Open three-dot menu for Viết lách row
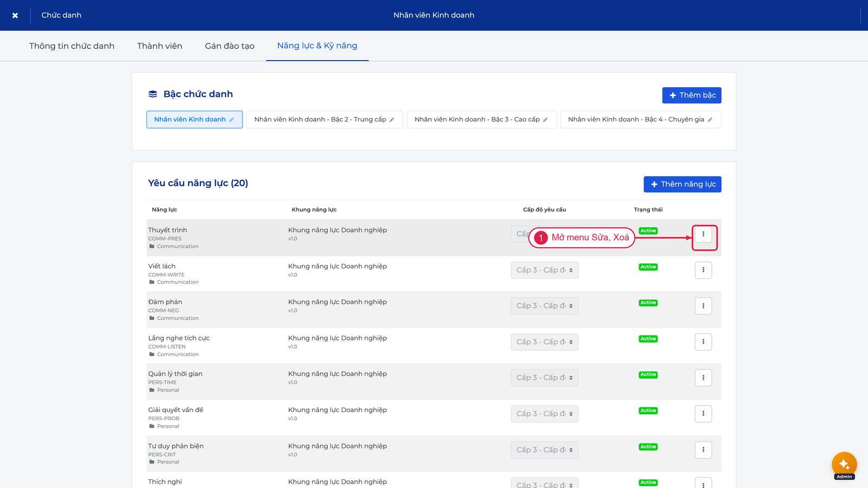868x488 pixels. (x=703, y=270)
